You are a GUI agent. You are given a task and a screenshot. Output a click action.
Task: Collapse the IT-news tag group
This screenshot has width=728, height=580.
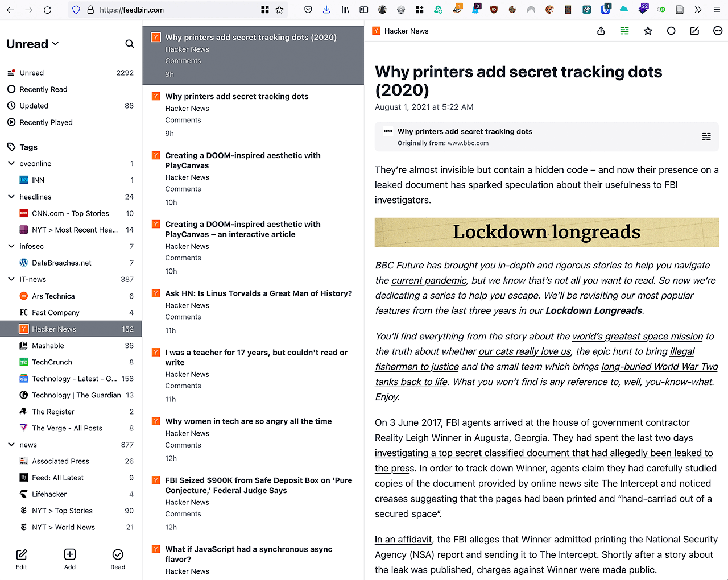11,279
